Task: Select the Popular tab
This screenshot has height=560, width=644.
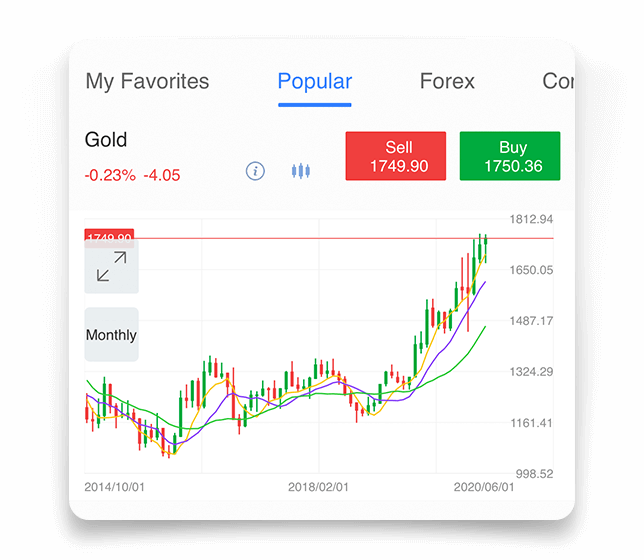Action: point(315,82)
